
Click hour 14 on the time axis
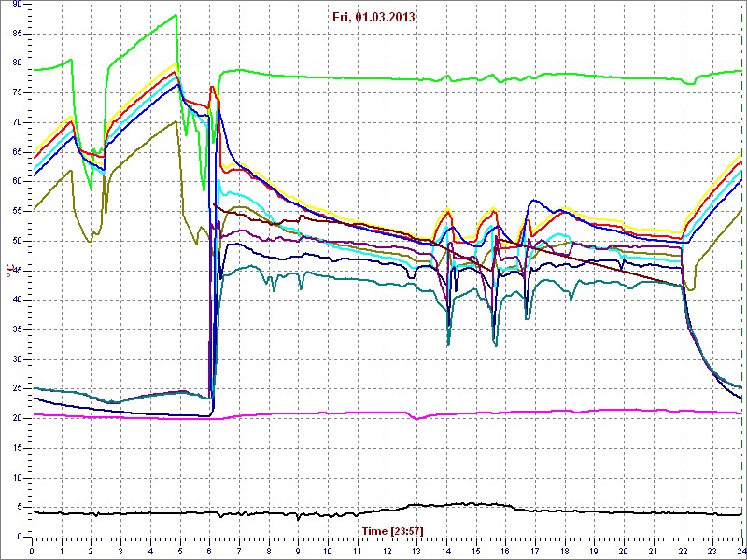(446, 551)
